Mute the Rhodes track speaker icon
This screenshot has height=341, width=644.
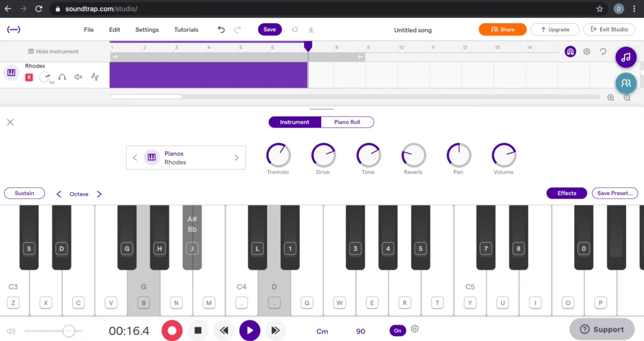tap(78, 77)
